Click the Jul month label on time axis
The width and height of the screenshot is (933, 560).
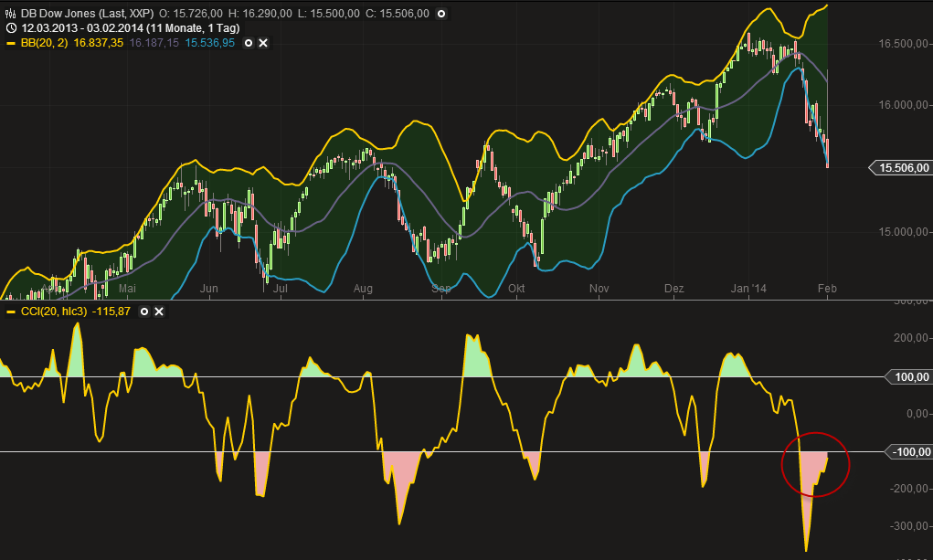coord(281,289)
